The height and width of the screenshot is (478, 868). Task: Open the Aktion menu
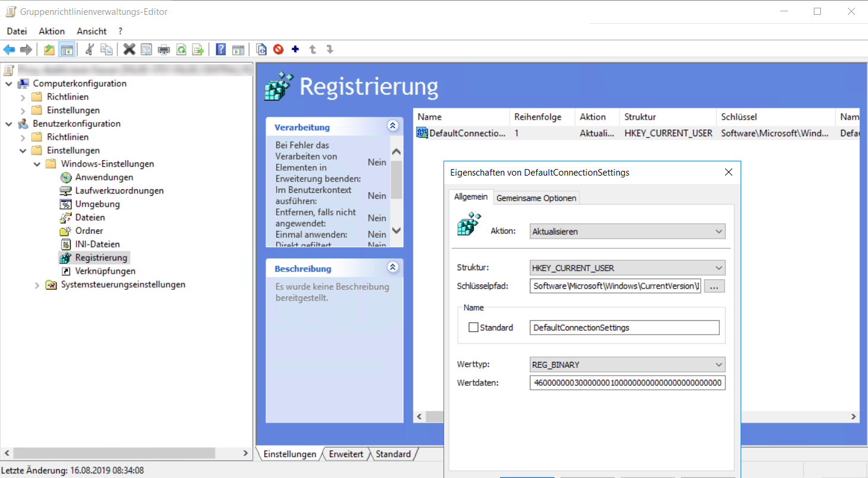52,31
